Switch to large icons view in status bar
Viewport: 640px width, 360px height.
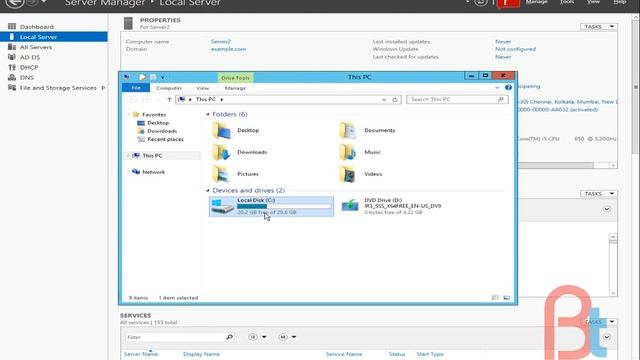point(507,298)
